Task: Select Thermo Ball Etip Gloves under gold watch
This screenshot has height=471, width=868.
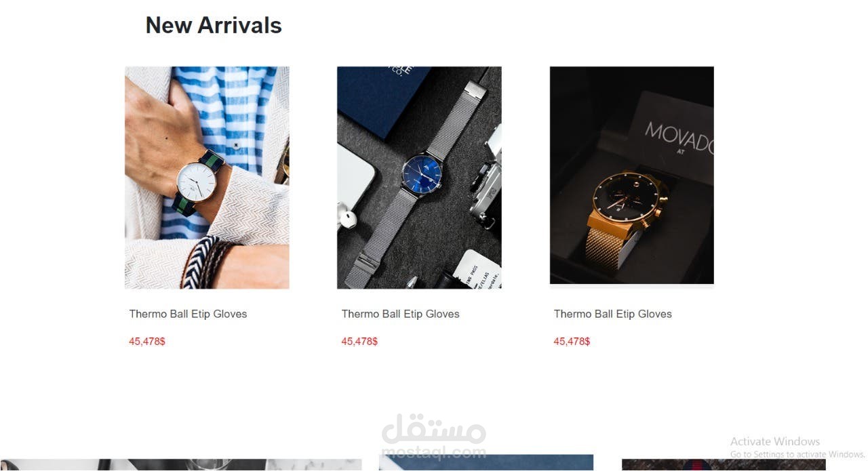Action: coord(612,314)
